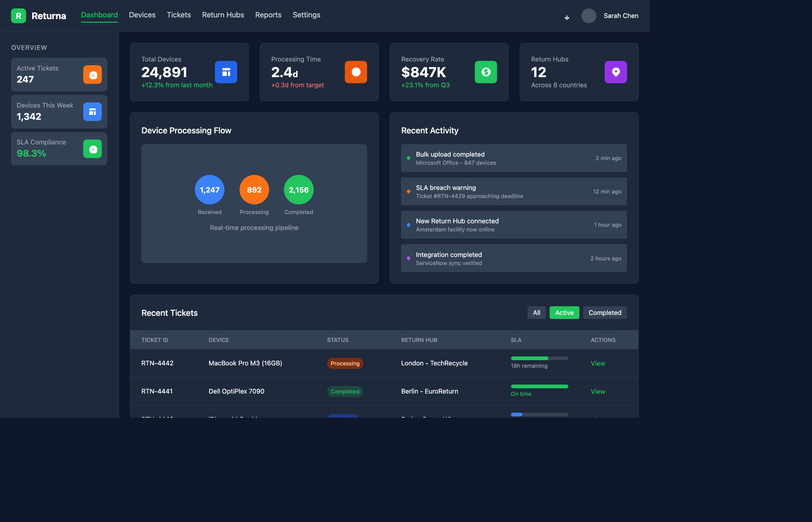This screenshot has height=522, width=812.
Task: Click the Completed stage circle showing 2,156
Action: tap(298, 190)
